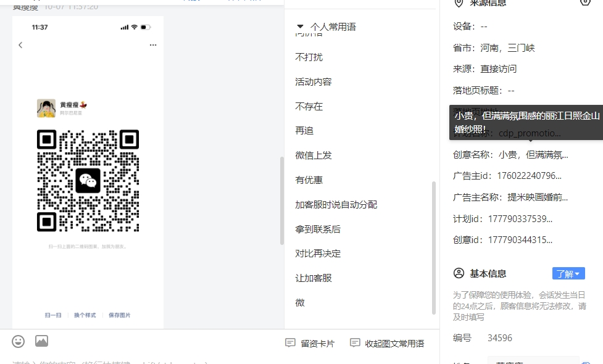Click the 创意名称 value text
The height and width of the screenshot is (364, 603).
click(x=533, y=155)
